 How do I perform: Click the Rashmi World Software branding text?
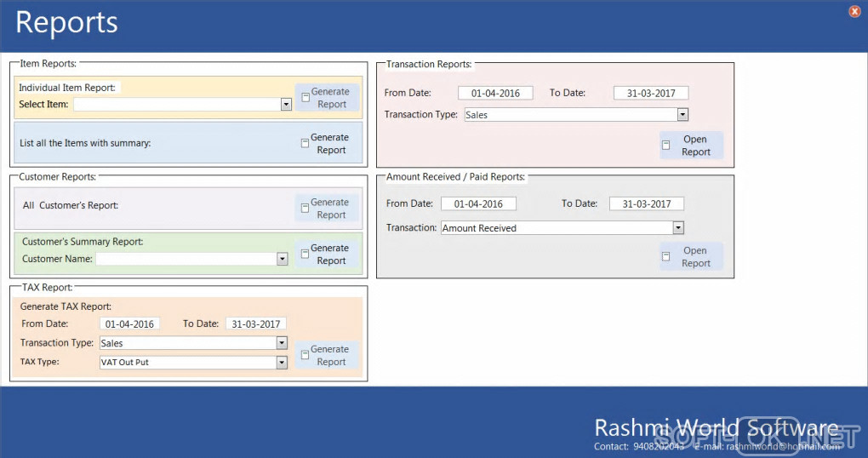(x=717, y=427)
